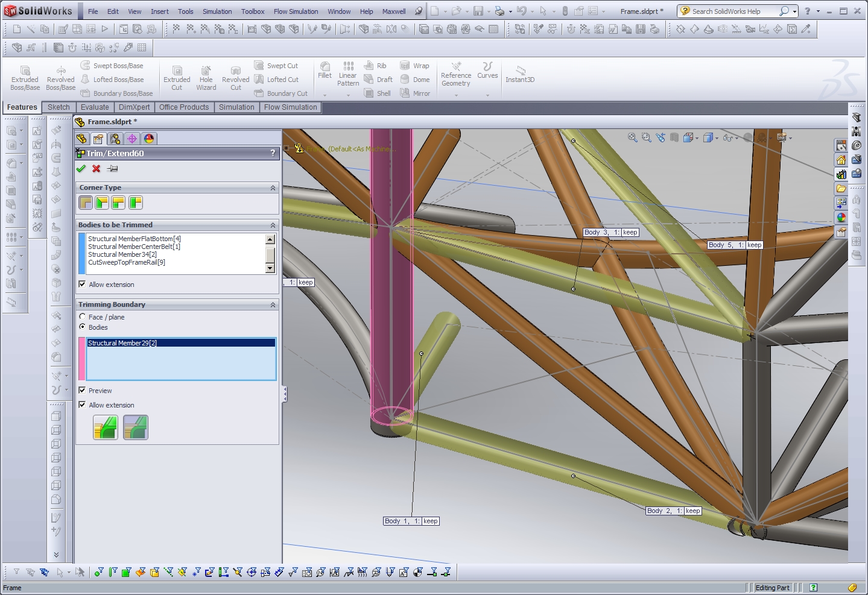Open the ConfigurationManager tab icon
The image size is (868, 595).
click(115, 139)
